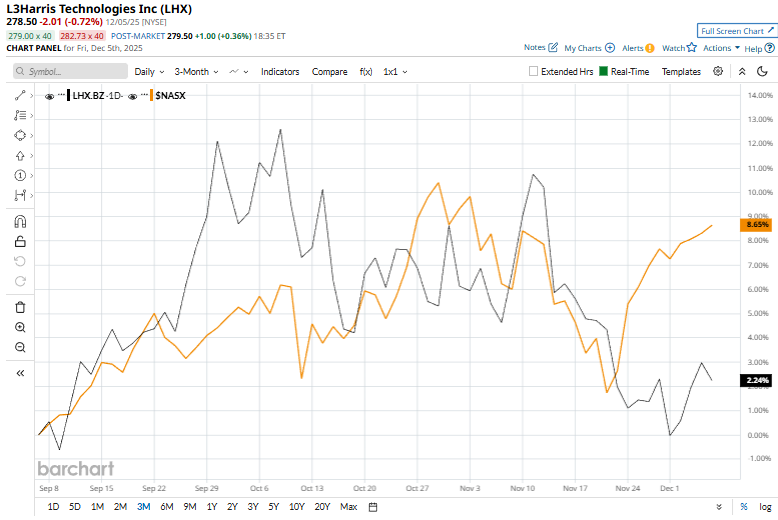Zoom out of the chart
The height and width of the screenshot is (520, 778).
(20, 347)
